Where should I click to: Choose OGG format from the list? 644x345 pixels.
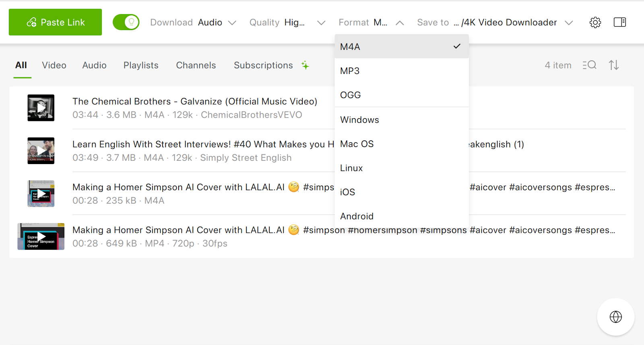pyautogui.click(x=402, y=95)
